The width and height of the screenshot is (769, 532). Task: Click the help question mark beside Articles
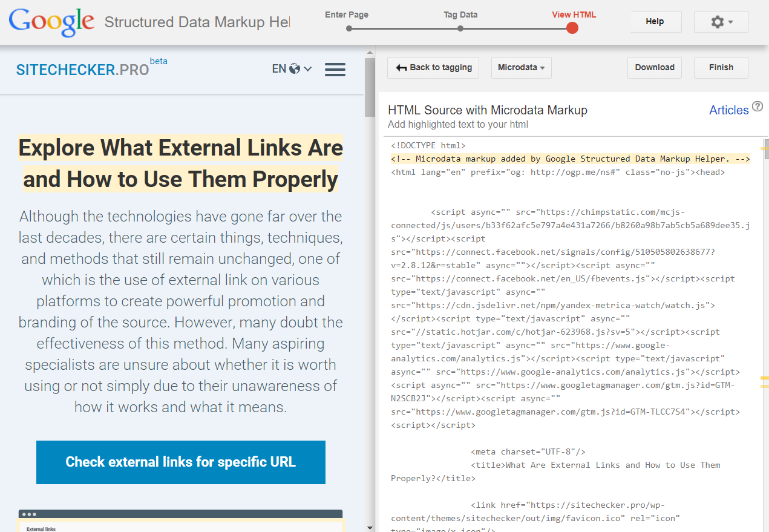click(758, 107)
